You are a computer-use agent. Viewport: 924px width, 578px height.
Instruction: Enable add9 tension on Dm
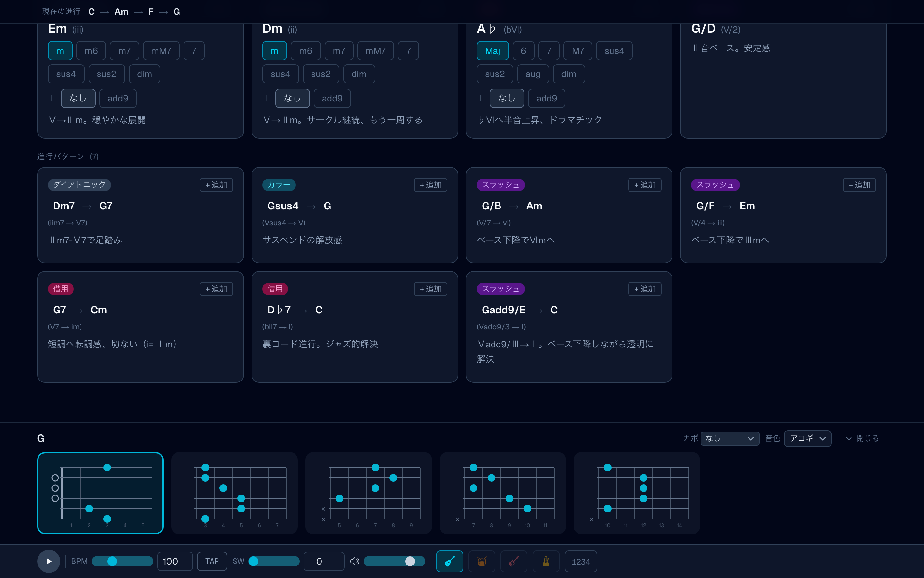click(332, 98)
